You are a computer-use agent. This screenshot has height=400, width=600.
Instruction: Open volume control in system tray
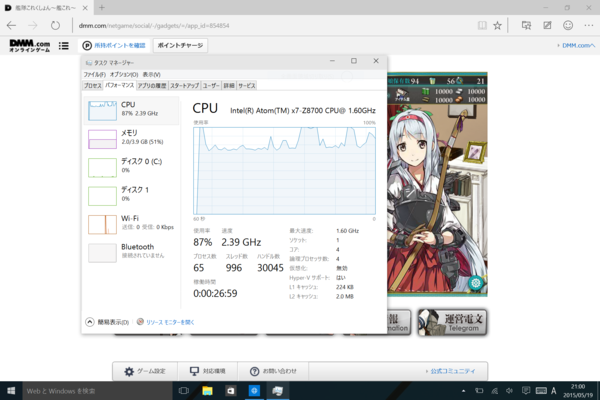point(509,391)
